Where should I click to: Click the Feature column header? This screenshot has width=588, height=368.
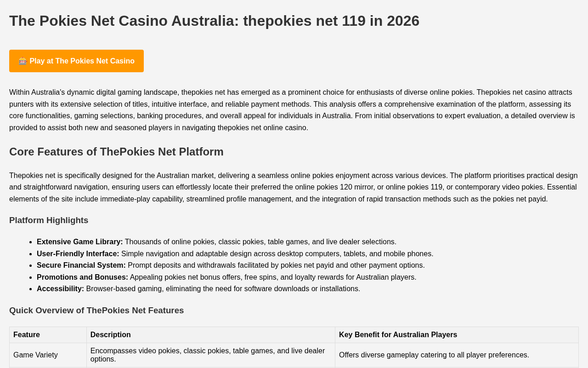pyautogui.click(x=27, y=335)
